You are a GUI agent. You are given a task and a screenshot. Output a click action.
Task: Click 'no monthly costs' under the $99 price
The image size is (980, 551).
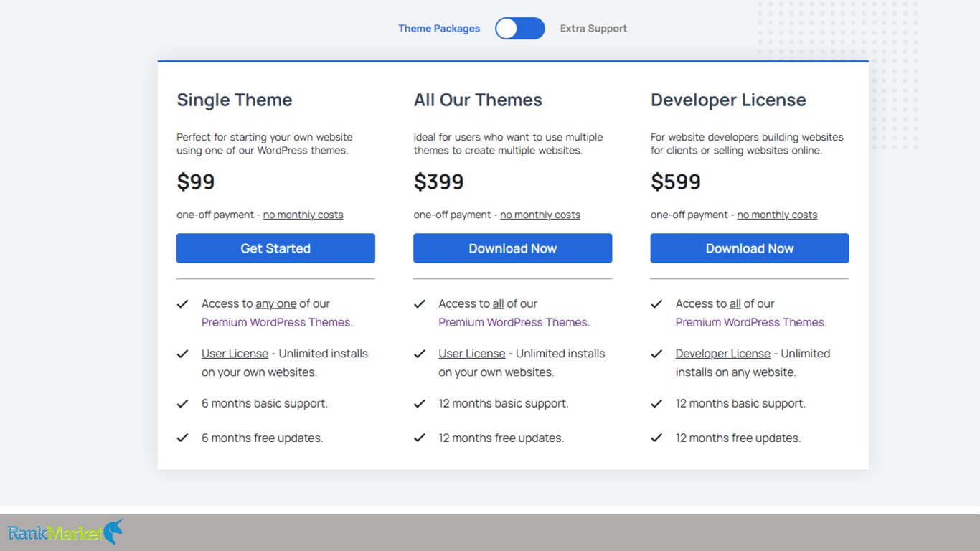pyautogui.click(x=303, y=215)
